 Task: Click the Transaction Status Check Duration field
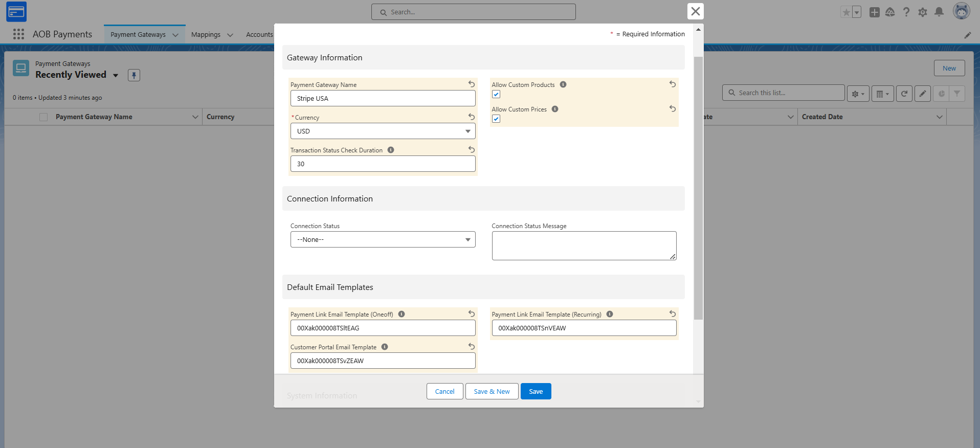click(x=383, y=164)
